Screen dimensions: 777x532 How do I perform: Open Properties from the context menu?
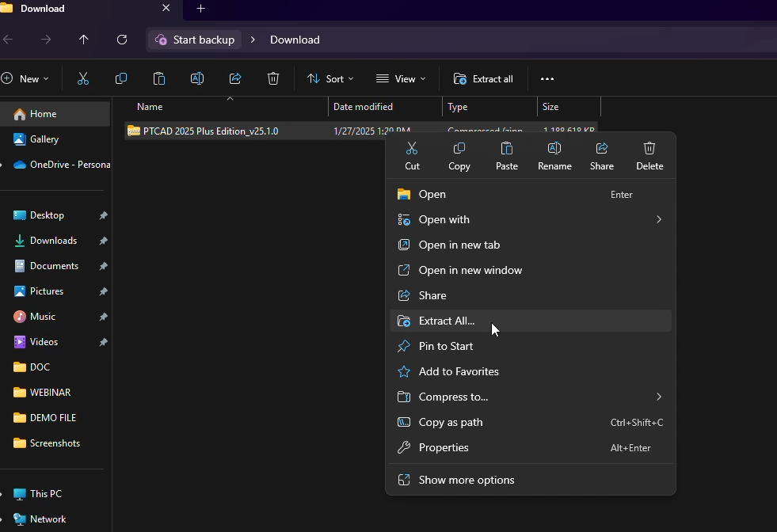530,447
